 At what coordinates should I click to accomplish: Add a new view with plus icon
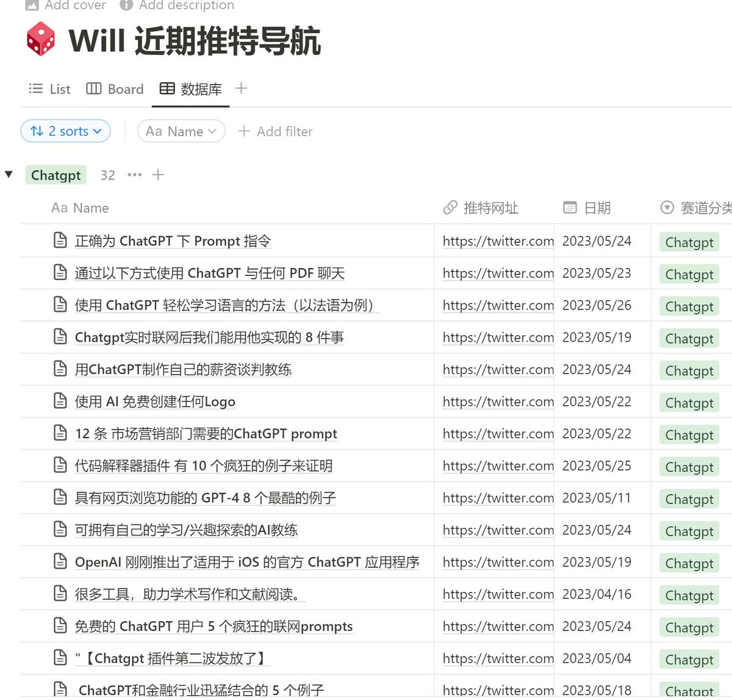click(241, 88)
